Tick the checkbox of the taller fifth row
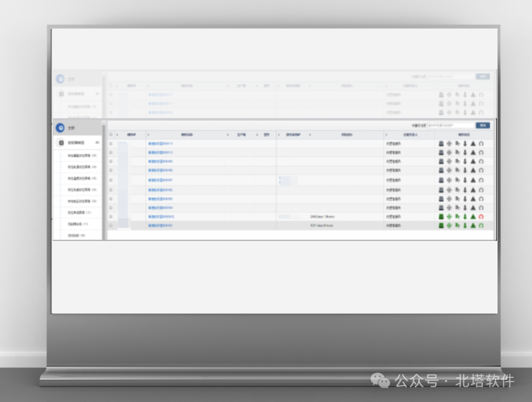 click(x=111, y=180)
